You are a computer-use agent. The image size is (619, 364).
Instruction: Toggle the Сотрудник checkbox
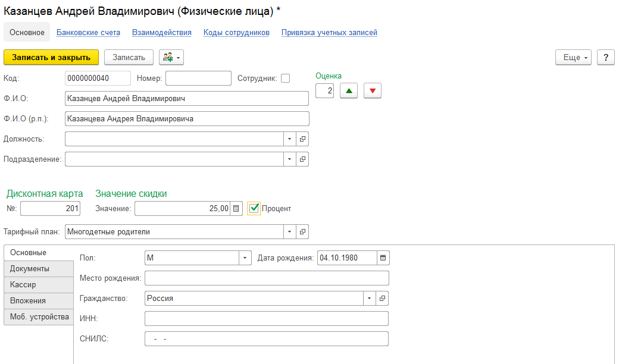(x=286, y=79)
